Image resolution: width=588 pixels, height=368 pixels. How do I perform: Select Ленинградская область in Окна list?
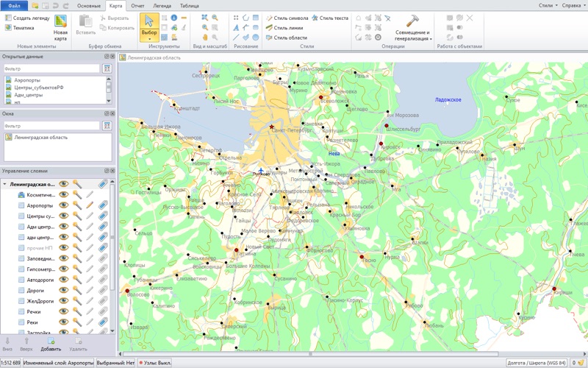pos(41,138)
